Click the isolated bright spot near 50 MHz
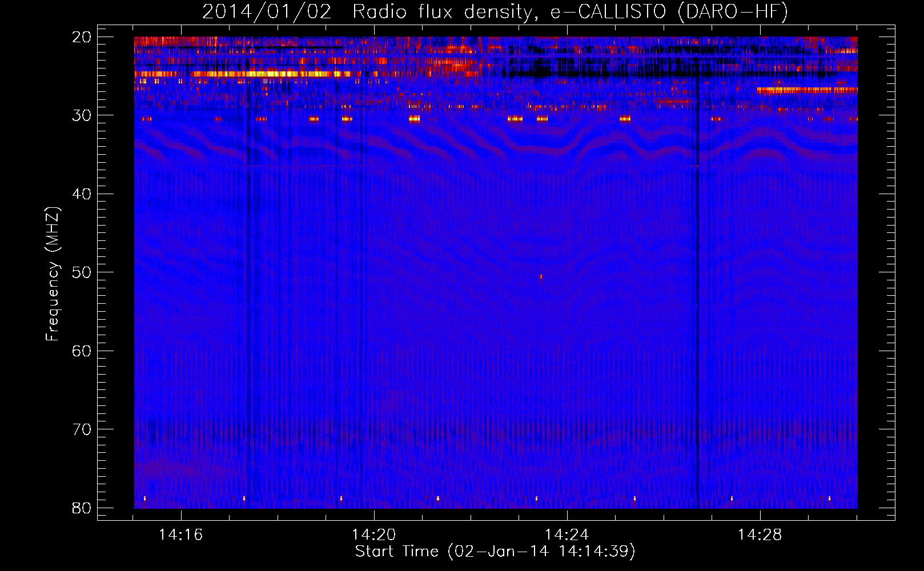The height and width of the screenshot is (571, 924). 541,277
